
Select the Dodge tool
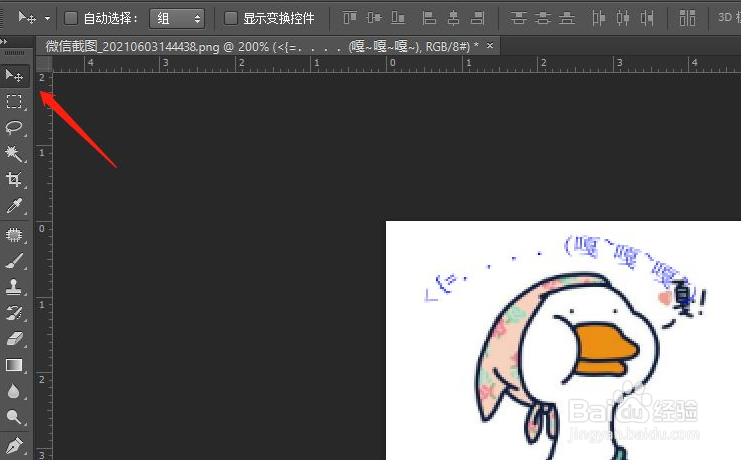[x=14, y=417]
